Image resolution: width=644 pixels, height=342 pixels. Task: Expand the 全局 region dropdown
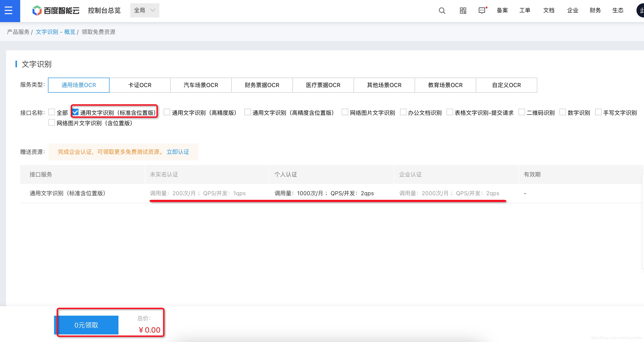(x=145, y=11)
